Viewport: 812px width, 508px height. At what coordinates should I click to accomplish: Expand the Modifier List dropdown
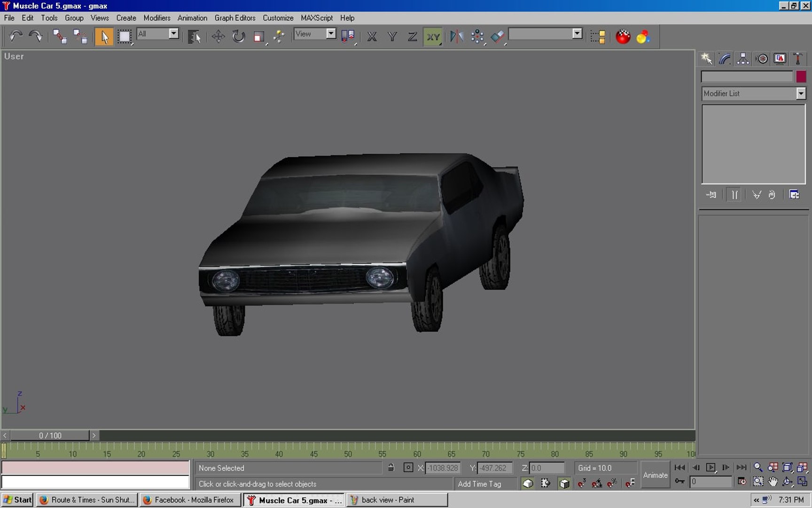pyautogui.click(x=801, y=93)
